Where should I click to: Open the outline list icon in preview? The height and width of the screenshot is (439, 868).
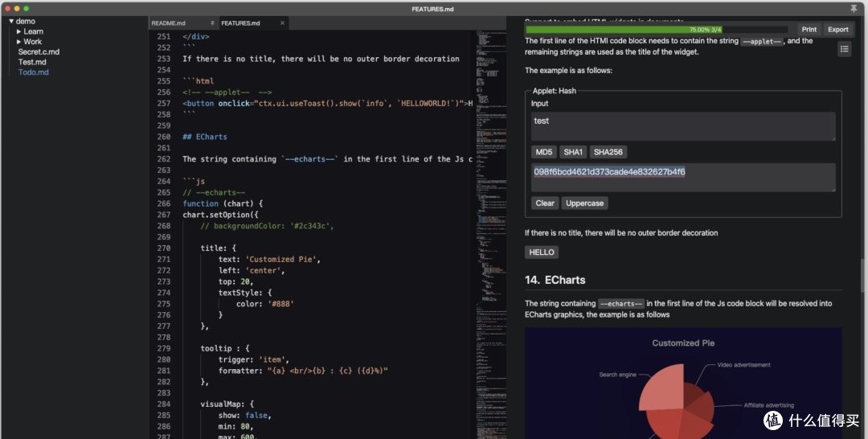pos(844,49)
